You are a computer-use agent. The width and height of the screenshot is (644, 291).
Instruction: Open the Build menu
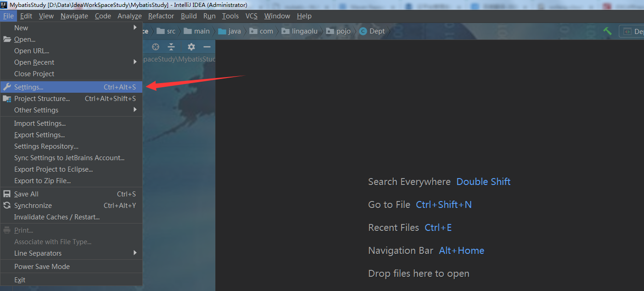click(x=189, y=16)
